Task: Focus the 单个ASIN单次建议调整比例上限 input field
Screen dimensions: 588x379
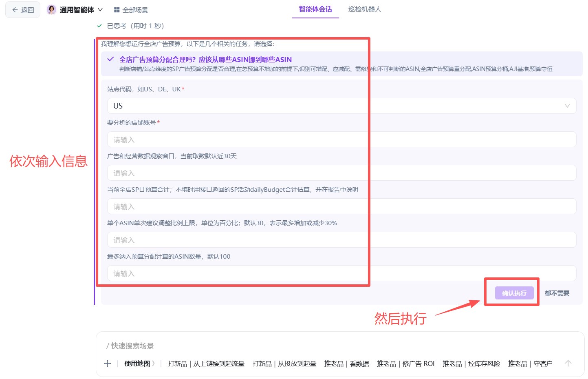Action: point(341,239)
